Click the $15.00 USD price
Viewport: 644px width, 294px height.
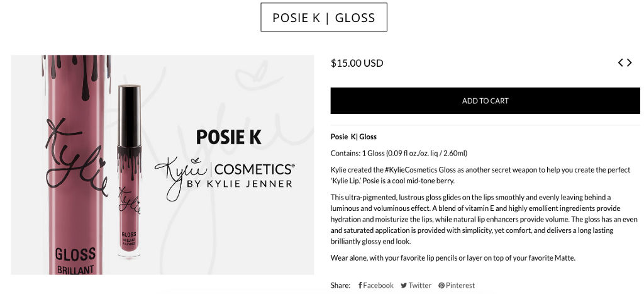[357, 64]
